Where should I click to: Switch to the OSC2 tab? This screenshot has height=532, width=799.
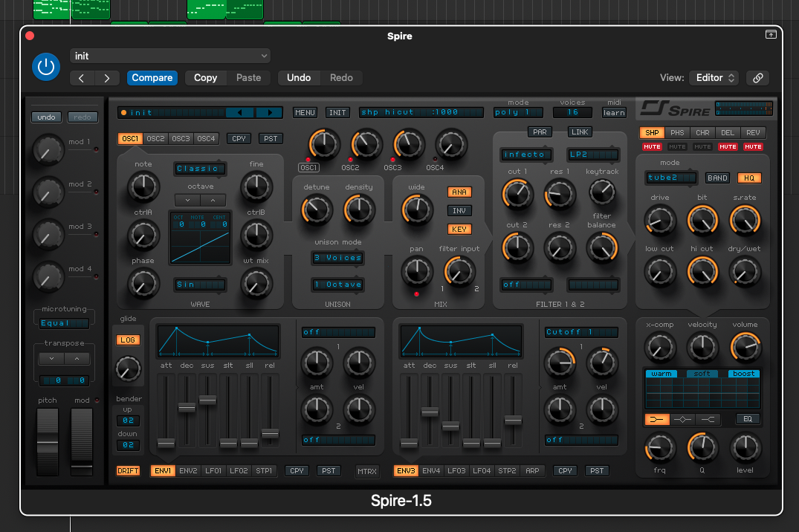tap(155, 139)
